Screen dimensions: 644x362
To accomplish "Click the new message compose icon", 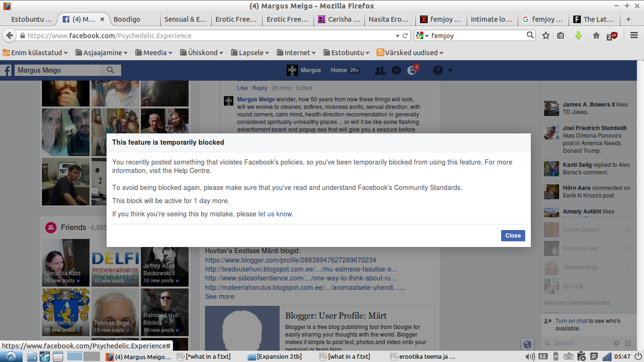I will 628,343.
